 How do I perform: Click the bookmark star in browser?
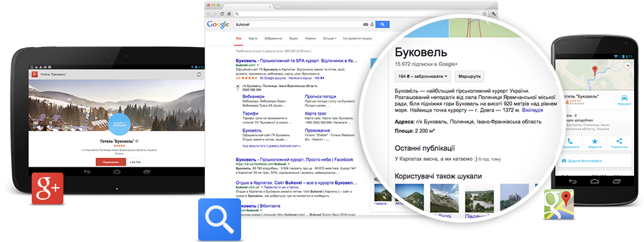point(485,14)
